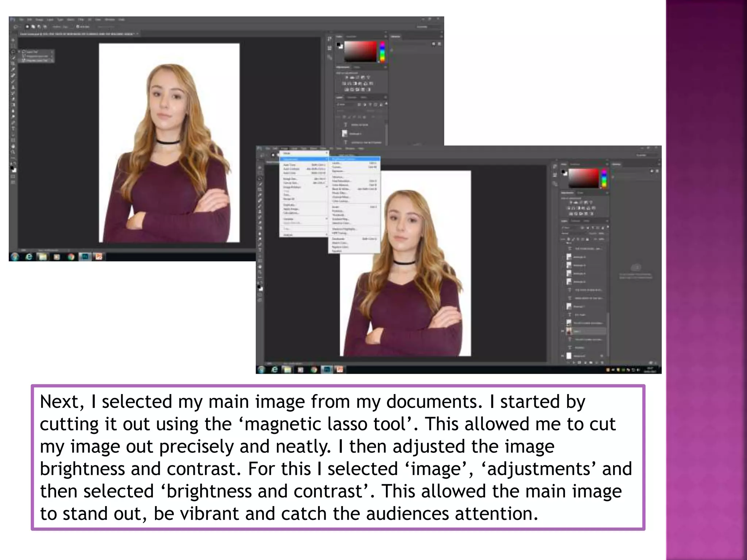Choose Invert in the Adjustments submenu
This screenshot has width=747, height=560.
[354, 207]
